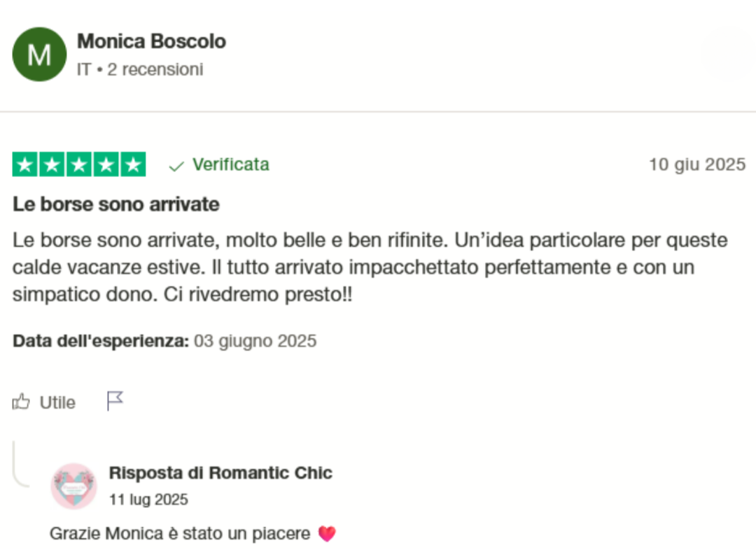Screen dimensions: 756x557
Task: Click the thumbs-up Utile icon
Action: tap(22, 402)
